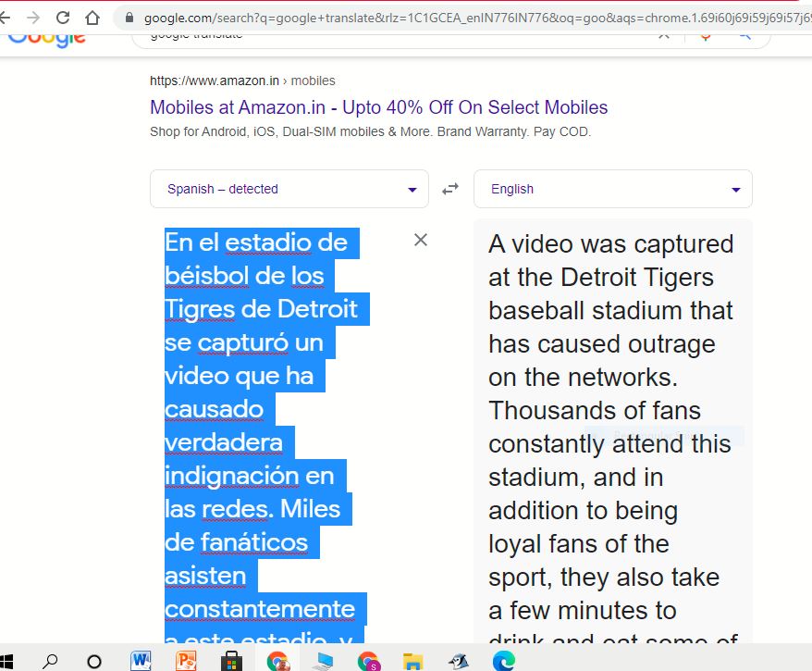
Task: Reload the page with refresh icon
Action: (x=63, y=18)
